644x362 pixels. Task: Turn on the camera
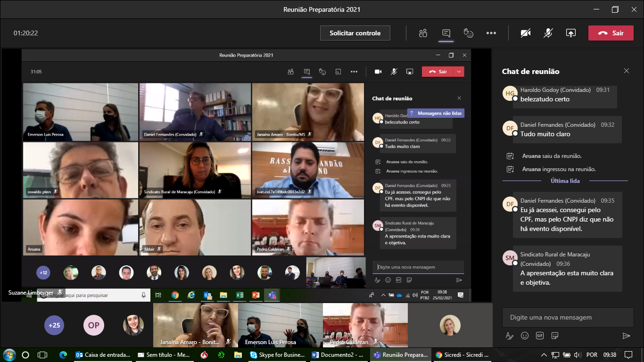[526, 33]
